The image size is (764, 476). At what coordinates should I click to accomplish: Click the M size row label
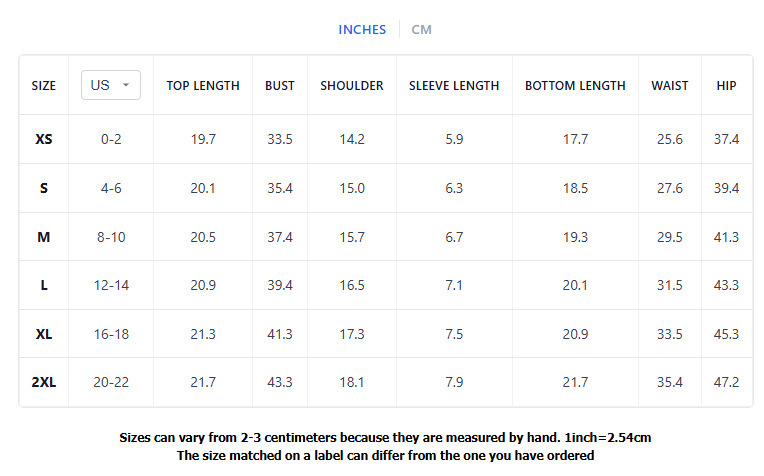coord(44,237)
